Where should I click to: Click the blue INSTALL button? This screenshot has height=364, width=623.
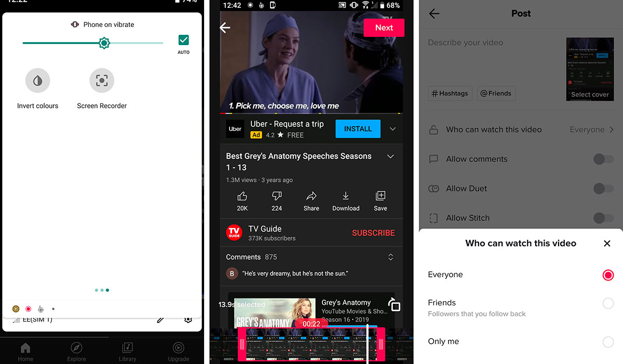point(358,129)
